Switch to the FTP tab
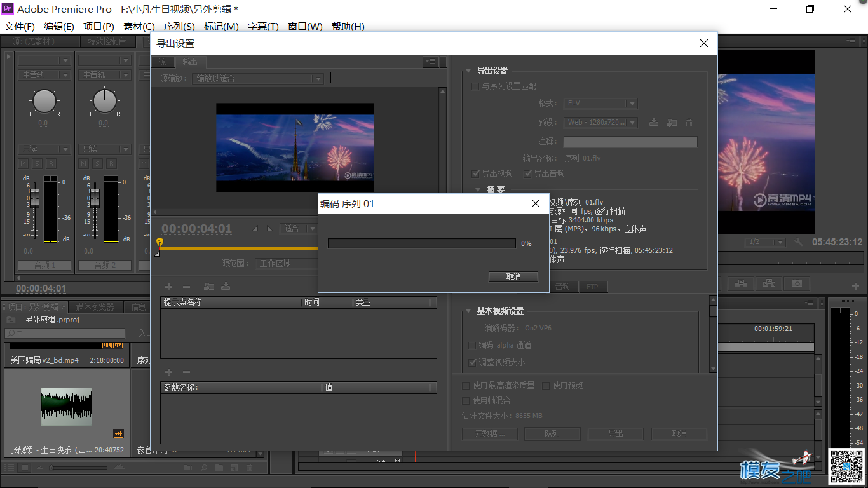The width and height of the screenshot is (868, 488). click(x=592, y=287)
